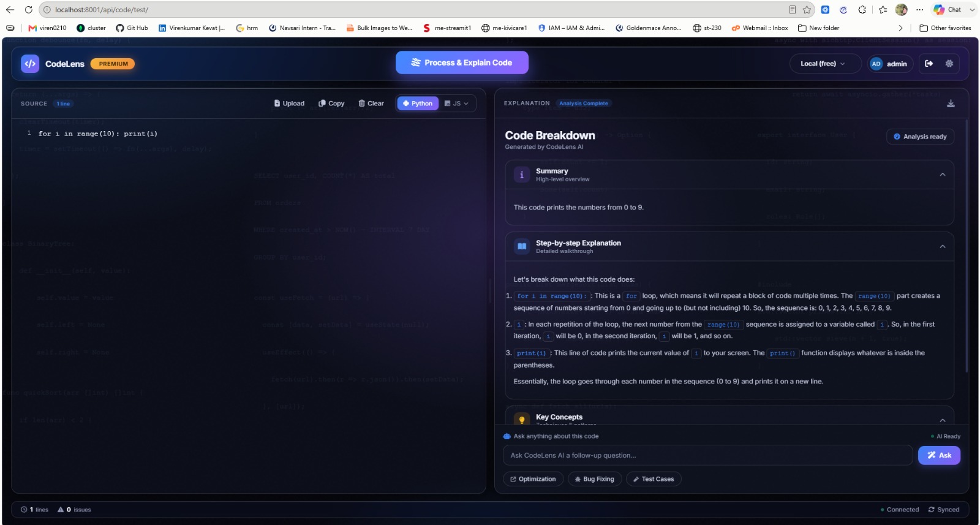The image size is (980, 525).
Task: Open reader view icon in address bar
Action: point(792,10)
